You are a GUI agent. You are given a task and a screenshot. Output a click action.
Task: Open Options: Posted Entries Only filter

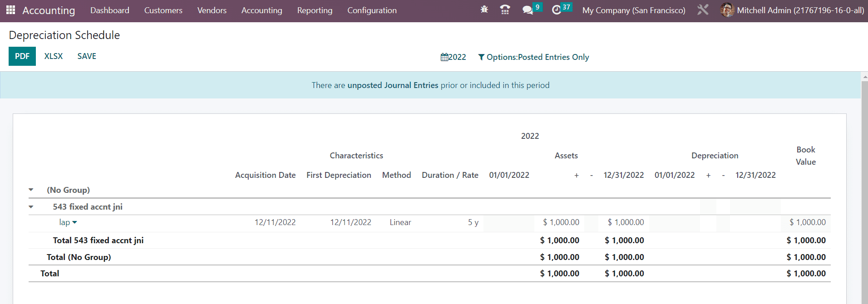[x=533, y=57]
